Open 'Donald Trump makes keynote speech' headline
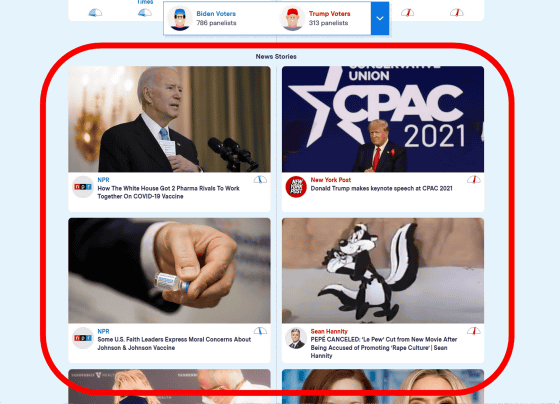Viewport: 560px width, 404px height. coord(381,188)
